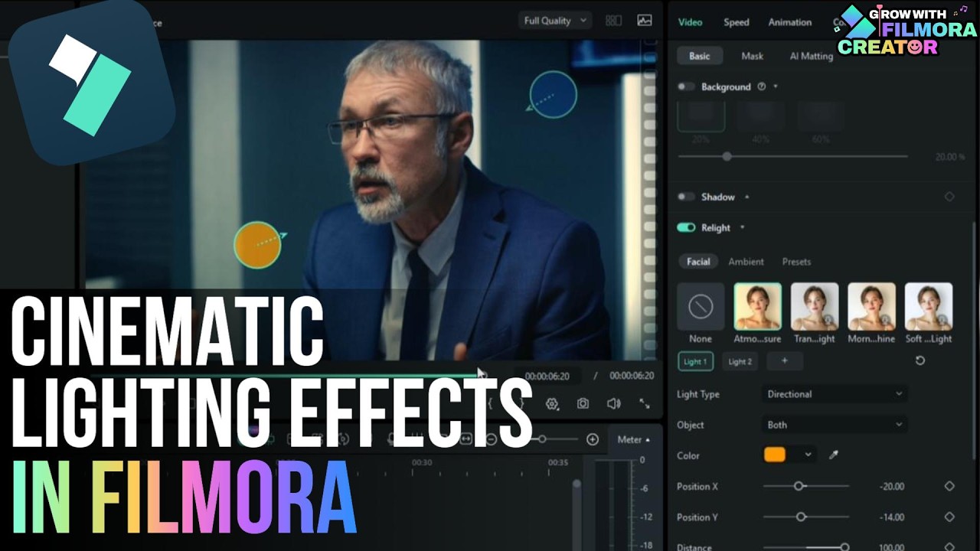Screen dimensions: 980x551
Task: Toggle the Meter panel dropdown
Action: [x=633, y=439]
